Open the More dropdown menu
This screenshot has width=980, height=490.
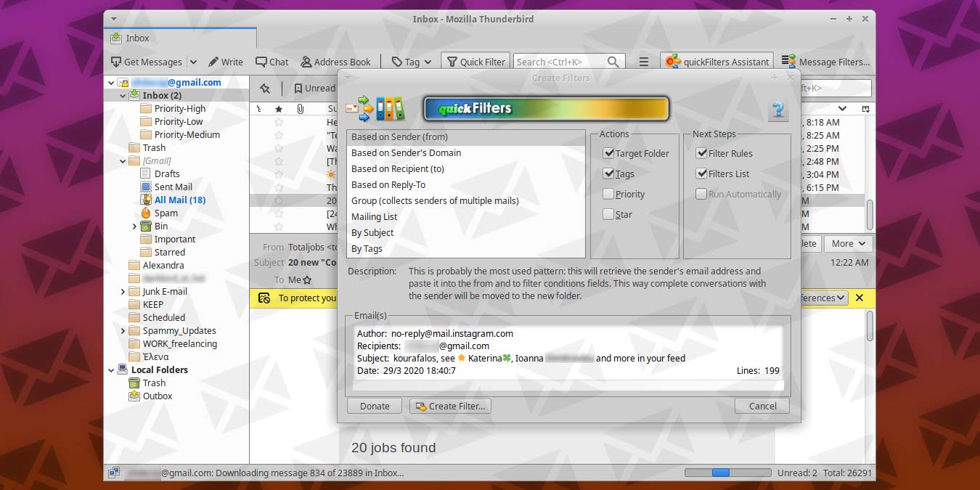(847, 243)
